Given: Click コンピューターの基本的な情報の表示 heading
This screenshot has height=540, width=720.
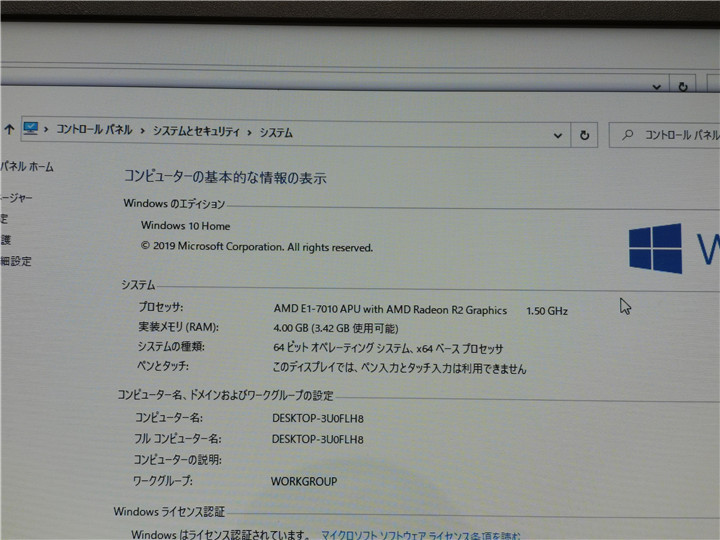Looking at the screenshot, I should pos(225,177).
